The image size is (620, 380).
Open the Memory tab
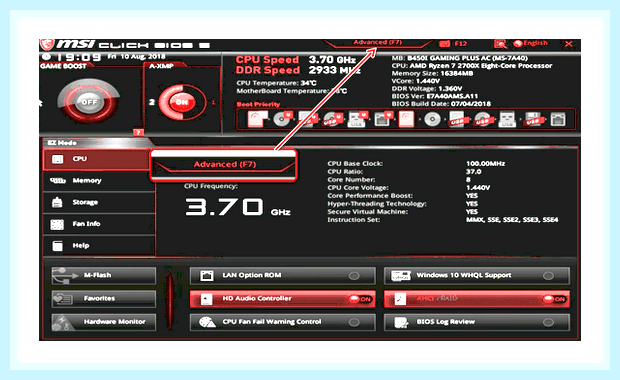(99, 181)
